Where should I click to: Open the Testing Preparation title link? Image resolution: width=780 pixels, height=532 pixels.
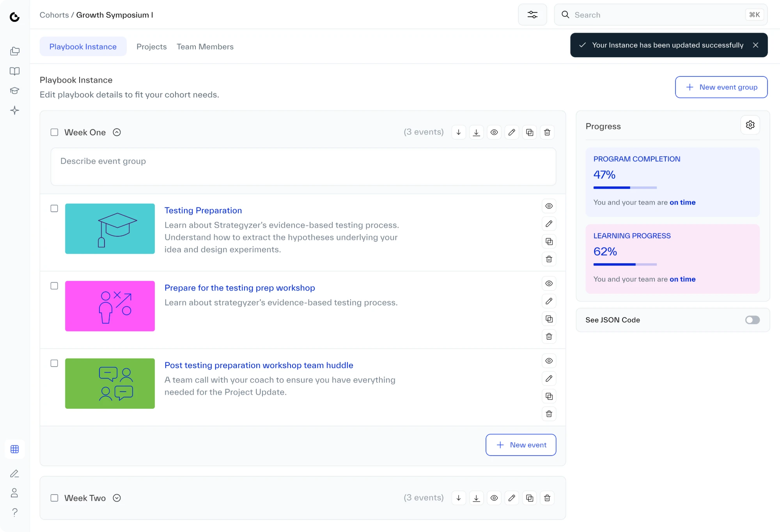click(x=203, y=210)
